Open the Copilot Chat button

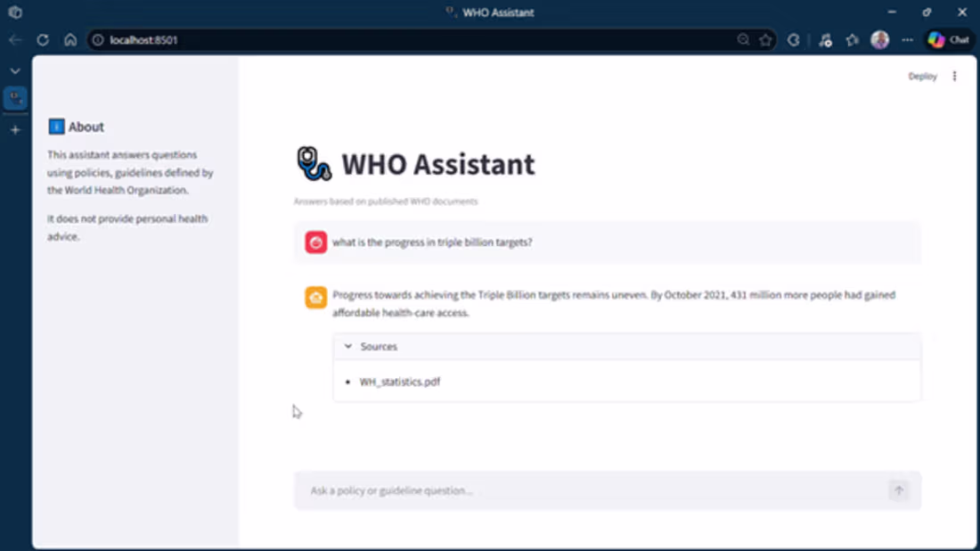(x=949, y=40)
